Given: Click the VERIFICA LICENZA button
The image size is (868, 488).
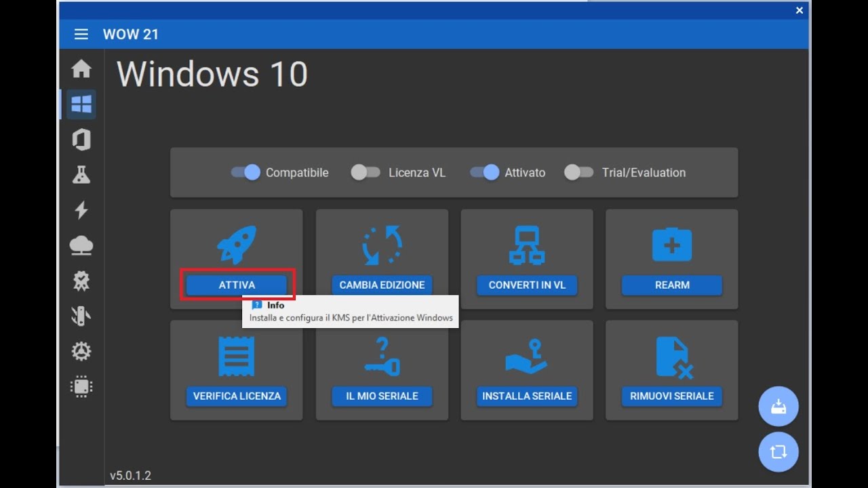Looking at the screenshot, I should coord(237,396).
